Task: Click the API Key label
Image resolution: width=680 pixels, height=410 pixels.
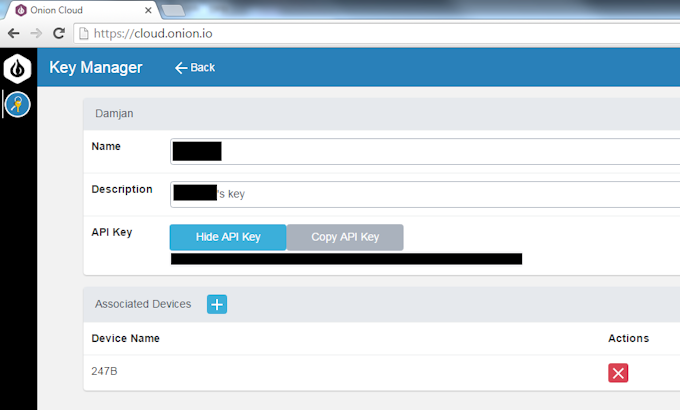Action: pyautogui.click(x=112, y=233)
